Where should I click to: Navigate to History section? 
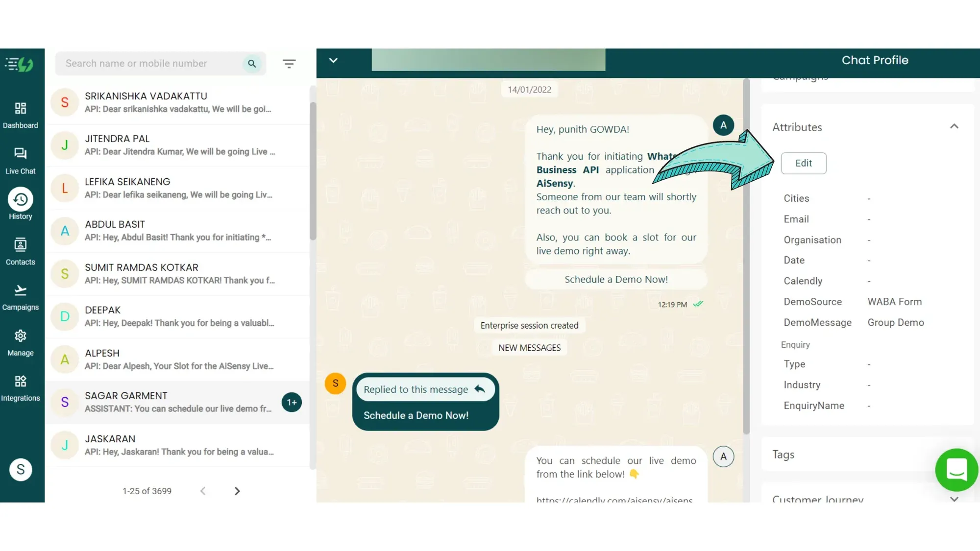tap(20, 205)
